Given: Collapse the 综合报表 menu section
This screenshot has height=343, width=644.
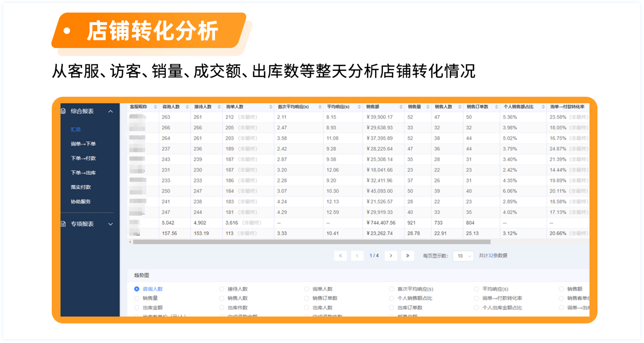Looking at the screenshot, I should (x=110, y=111).
